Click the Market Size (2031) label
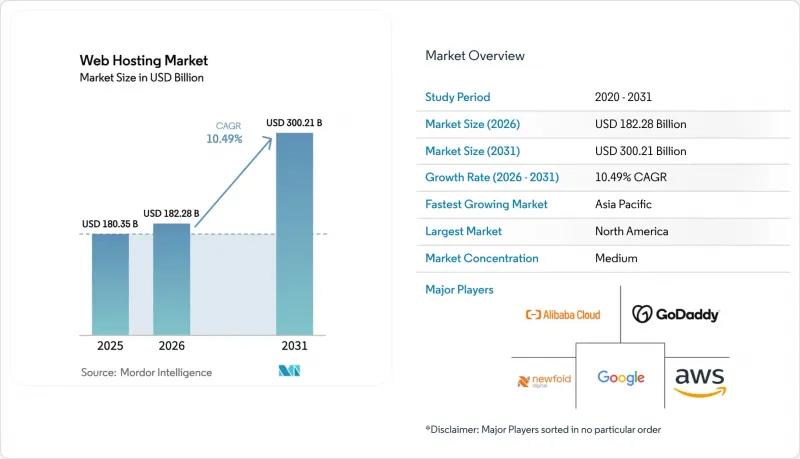Image resolution: width=800 pixels, height=459 pixels. (472, 151)
